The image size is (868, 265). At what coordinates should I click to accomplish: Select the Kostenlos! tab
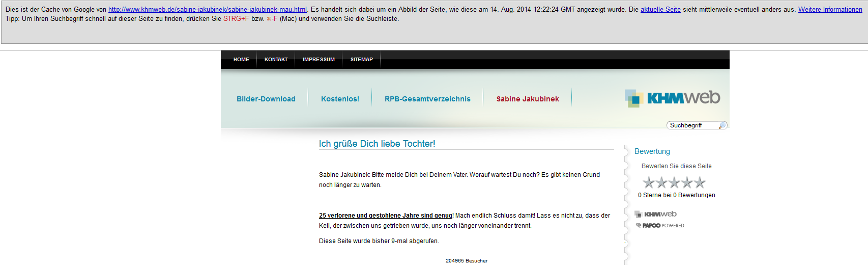(x=340, y=99)
